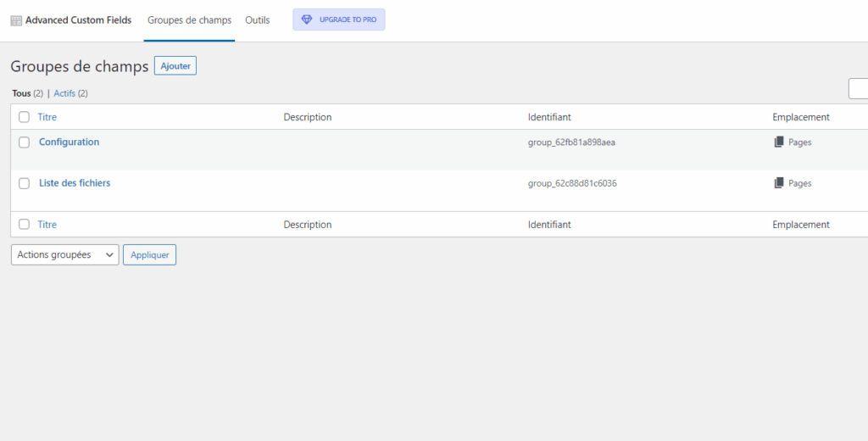Viewport: 868px width, 441px height.
Task: Sort by the Titre column header
Action: pos(47,117)
